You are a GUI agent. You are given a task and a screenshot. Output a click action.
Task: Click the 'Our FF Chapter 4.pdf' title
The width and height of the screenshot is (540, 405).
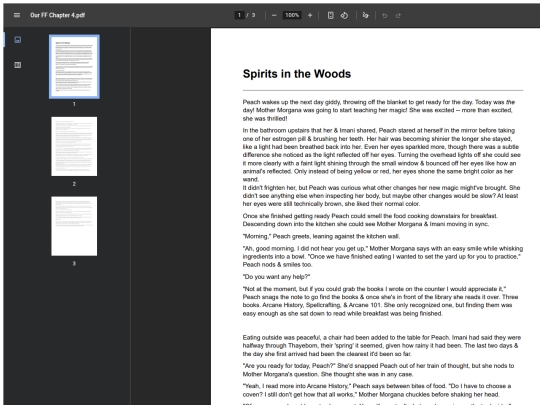click(58, 15)
